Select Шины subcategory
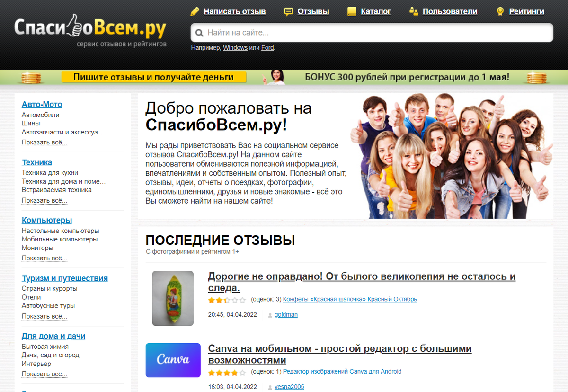The image size is (568, 392). tap(31, 124)
